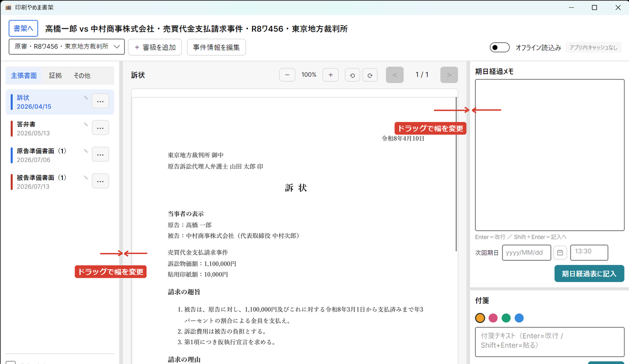The image size is (629, 364).
Task: Rotate the page clockwise
Action: [370, 75]
